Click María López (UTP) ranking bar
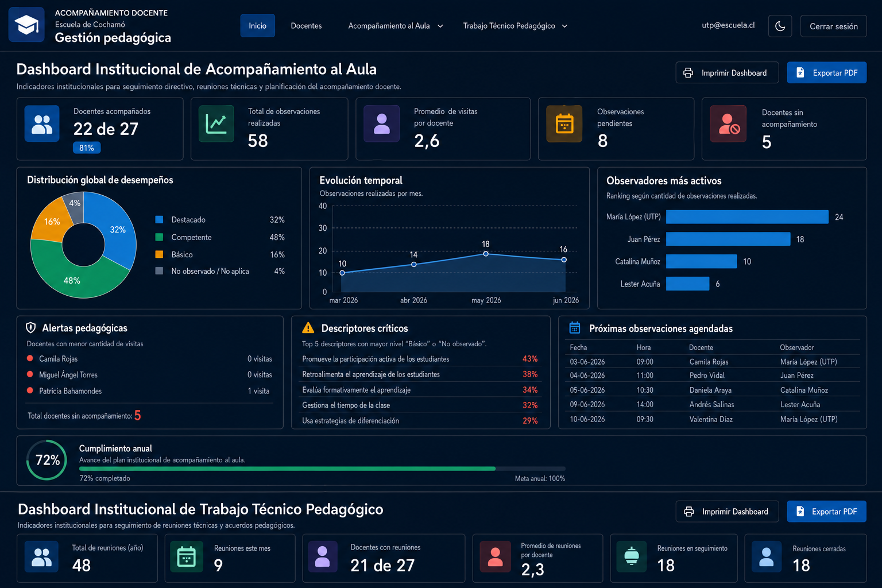This screenshot has height=588, width=882. click(747, 217)
